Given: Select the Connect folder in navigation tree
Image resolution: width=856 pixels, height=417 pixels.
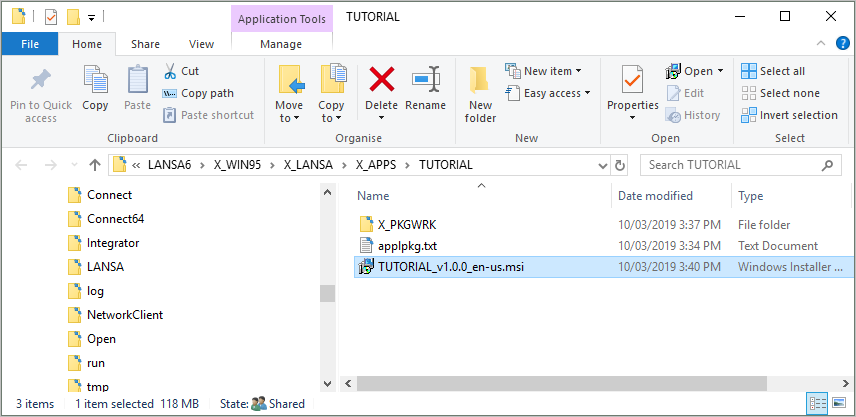Looking at the screenshot, I should (x=100, y=195).
